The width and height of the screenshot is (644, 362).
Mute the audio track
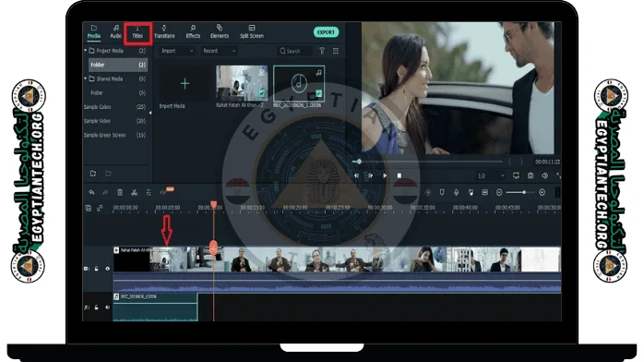click(x=107, y=308)
